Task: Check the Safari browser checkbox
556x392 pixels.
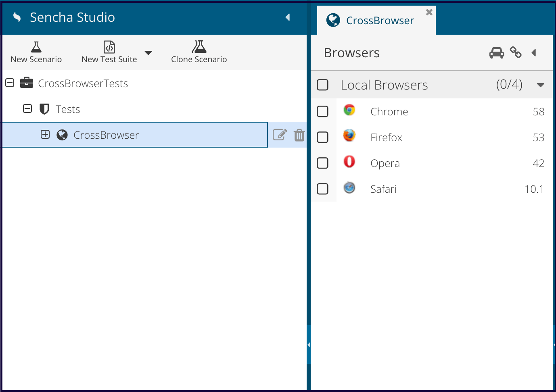Action: [x=323, y=189]
